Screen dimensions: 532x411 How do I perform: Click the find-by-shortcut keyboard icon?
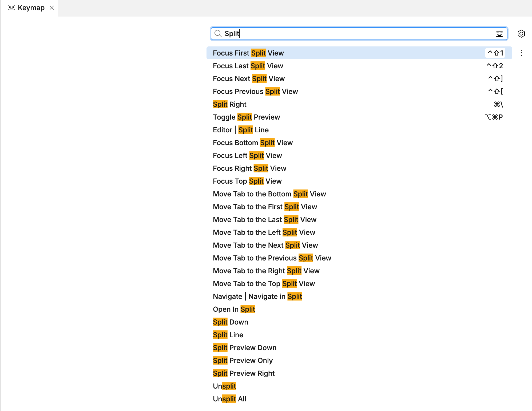pos(499,34)
